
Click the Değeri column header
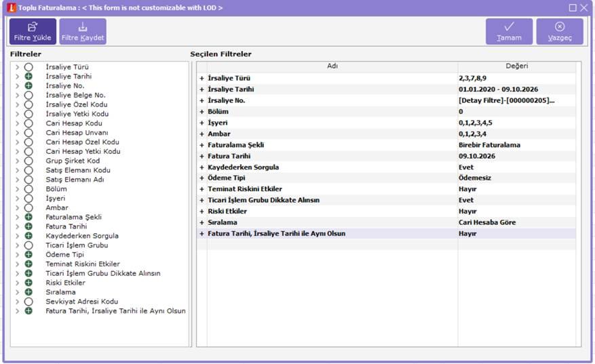click(x=516, y=66)
